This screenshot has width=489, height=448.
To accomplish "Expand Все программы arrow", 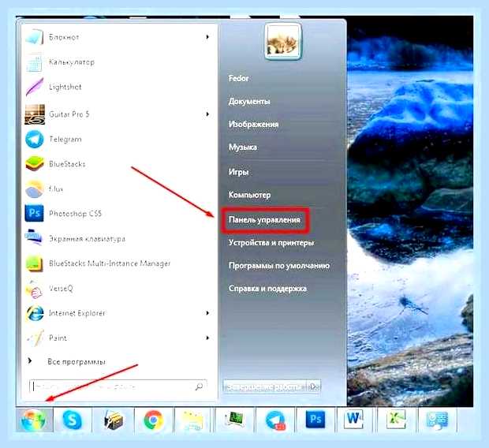I will 30,361.
